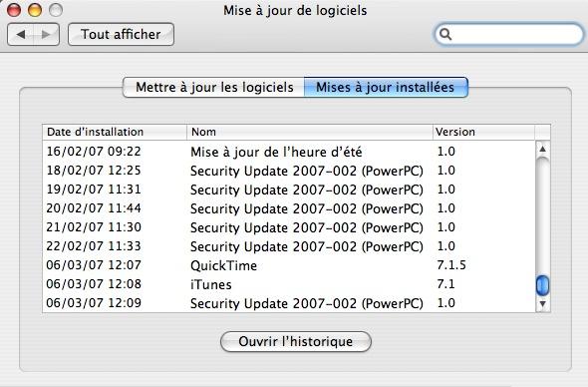Screen dimensions: 588x387
Task: Click the magnifying glass search icon
Action: tap(445, 34)
